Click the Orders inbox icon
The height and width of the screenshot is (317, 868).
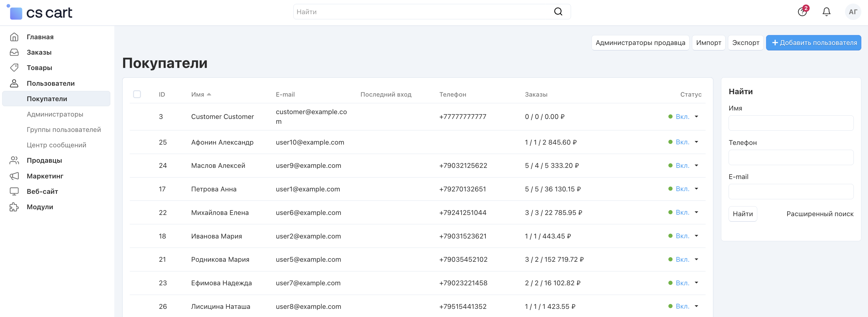[14, 53]
